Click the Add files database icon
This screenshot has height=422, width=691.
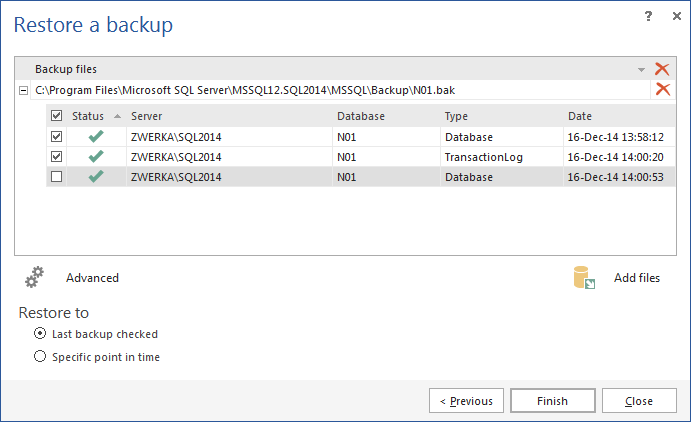[x=585, y=278]
